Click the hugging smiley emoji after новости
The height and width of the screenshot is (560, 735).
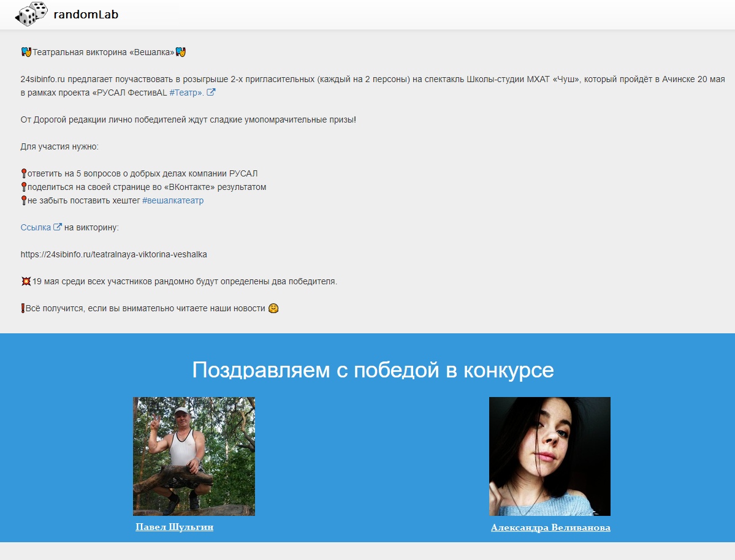click(x=273, y=308)
